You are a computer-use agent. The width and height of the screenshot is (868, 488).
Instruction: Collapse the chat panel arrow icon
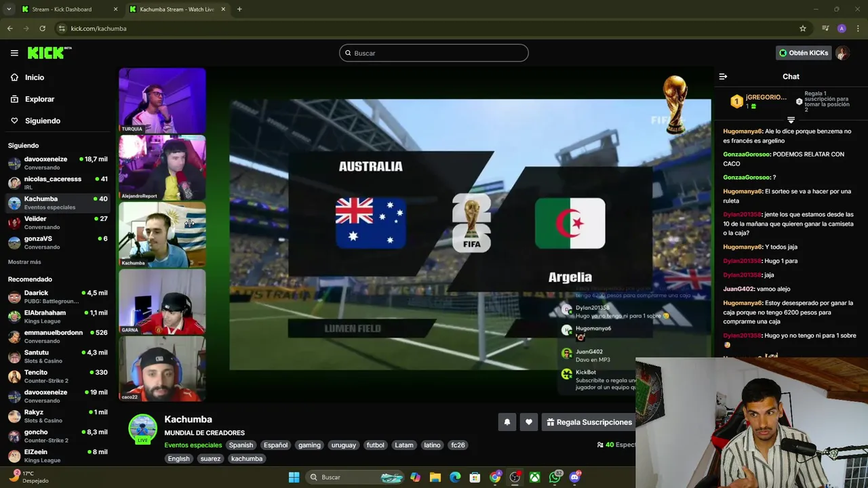723,77
